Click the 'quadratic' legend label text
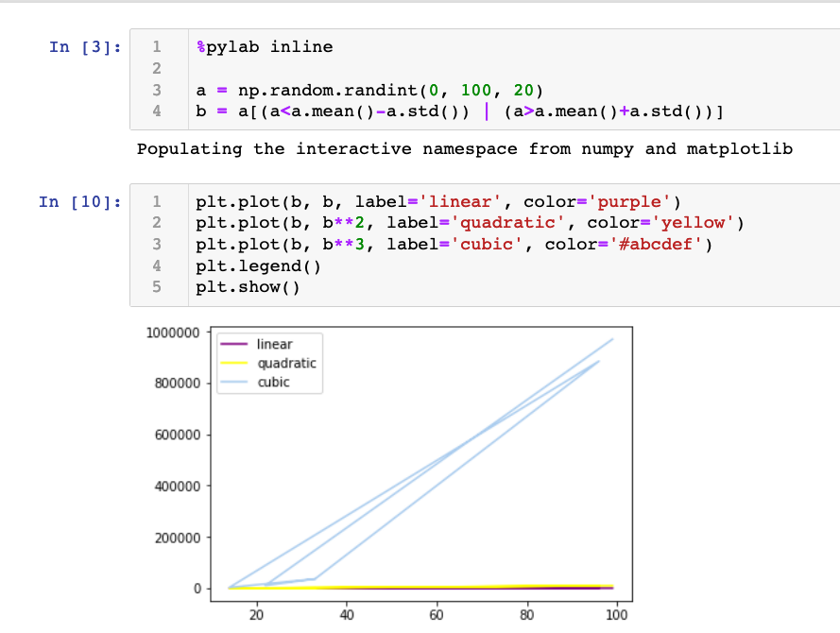The width and height of the screenshot is (840, 633). (286, 364)
